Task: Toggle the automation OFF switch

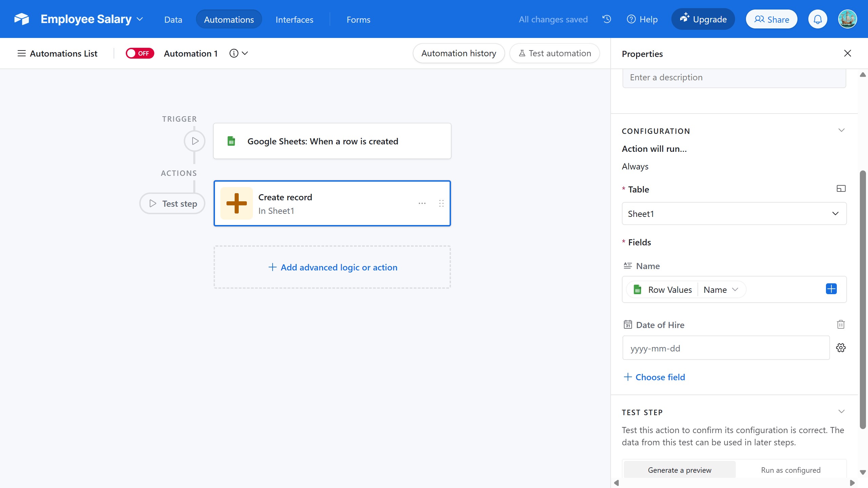Action: click(x=140, y=53)
